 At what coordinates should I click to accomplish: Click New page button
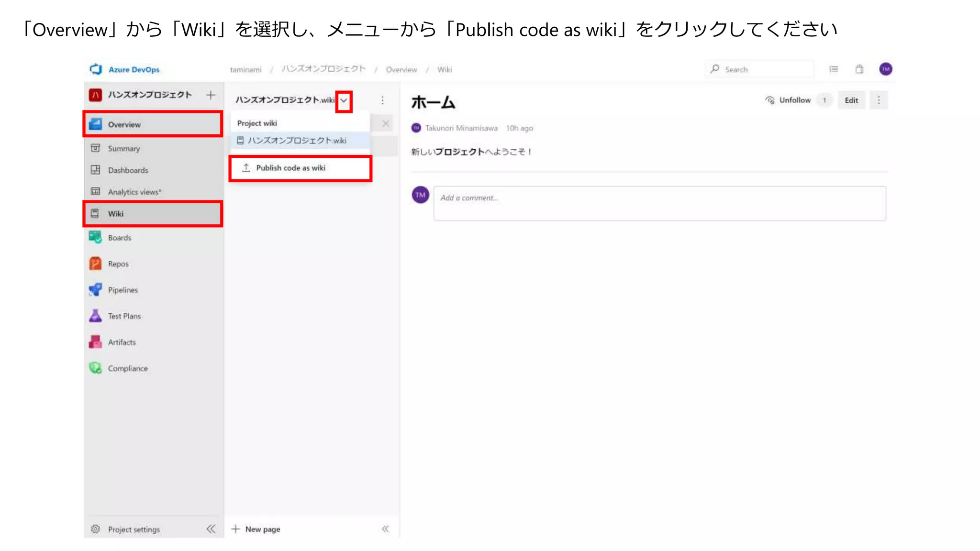coord(256,529)
